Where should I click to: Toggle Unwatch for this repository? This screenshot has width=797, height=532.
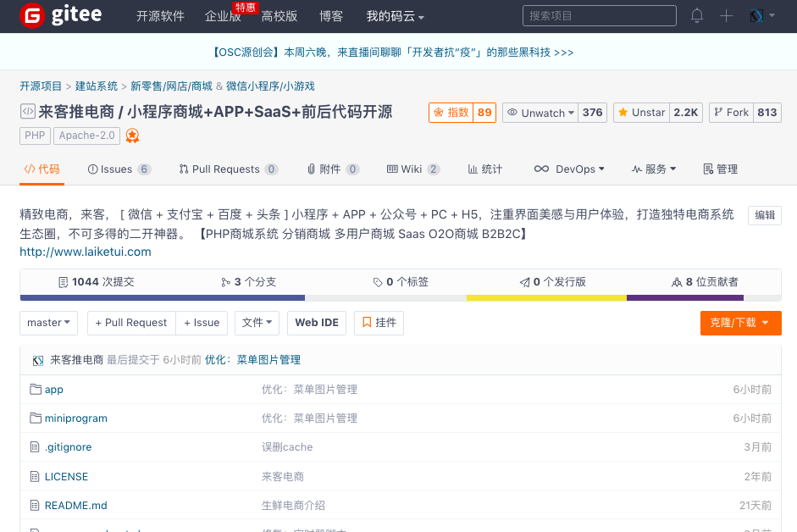[540, 113]
